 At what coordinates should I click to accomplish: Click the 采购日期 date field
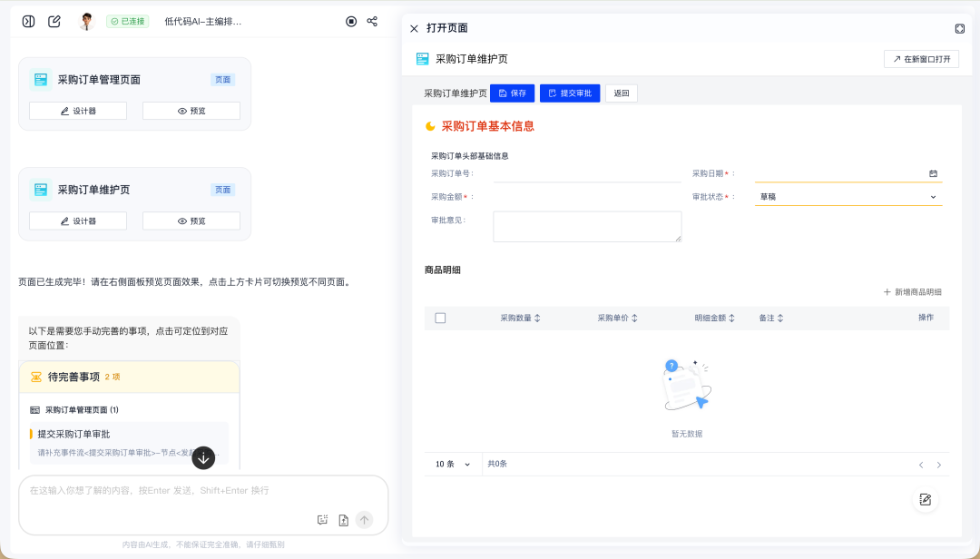(848, 173)
